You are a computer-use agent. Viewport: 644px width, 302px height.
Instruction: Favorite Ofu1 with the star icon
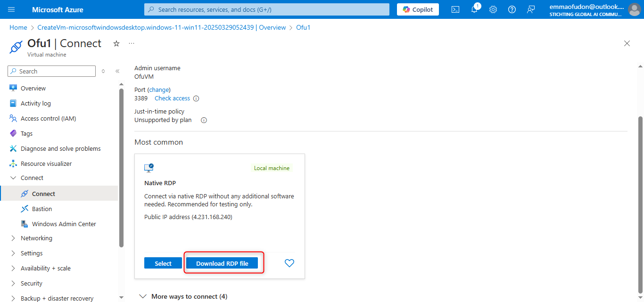click(116, 43)
